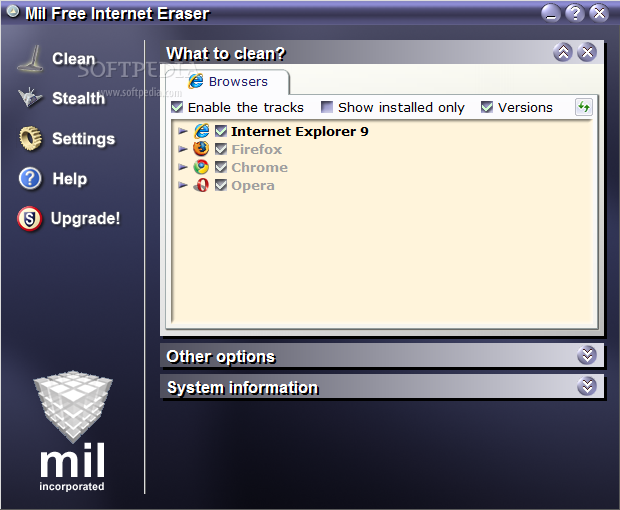Click the Upgrade! menu label

[x=85, y=219]
